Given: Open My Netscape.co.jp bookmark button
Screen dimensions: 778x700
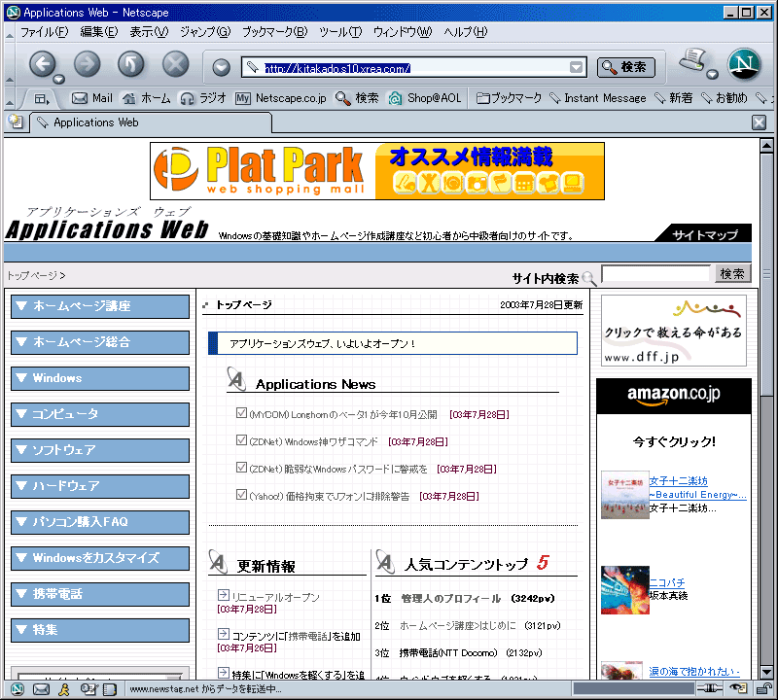Looking at the screenshot, I should click(281, 98).
